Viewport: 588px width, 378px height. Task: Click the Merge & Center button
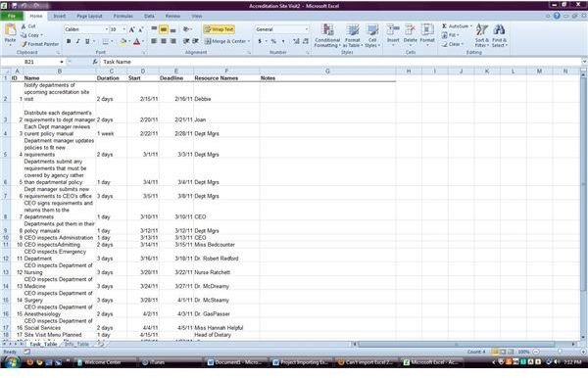click(227, 41)
